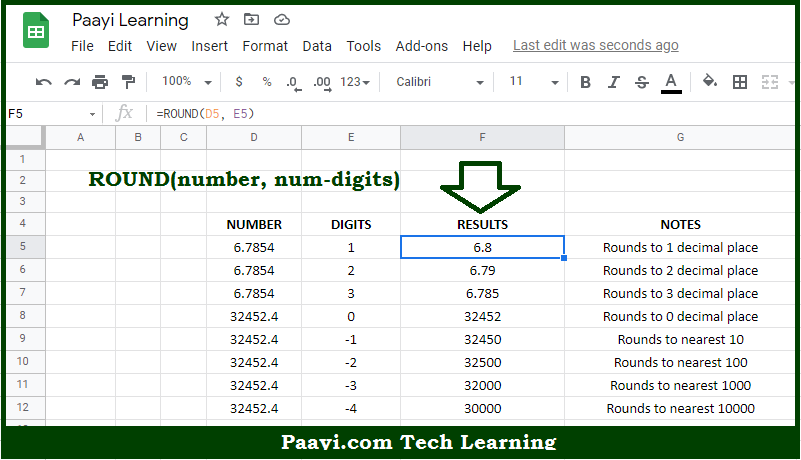Format as currency with dollar icon

coord(239,82)
